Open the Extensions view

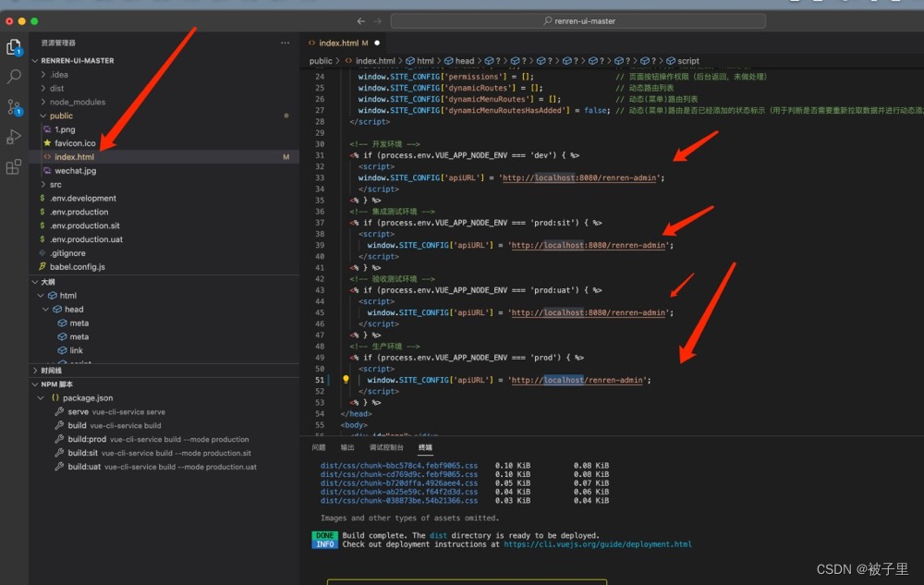pos(14,166)
